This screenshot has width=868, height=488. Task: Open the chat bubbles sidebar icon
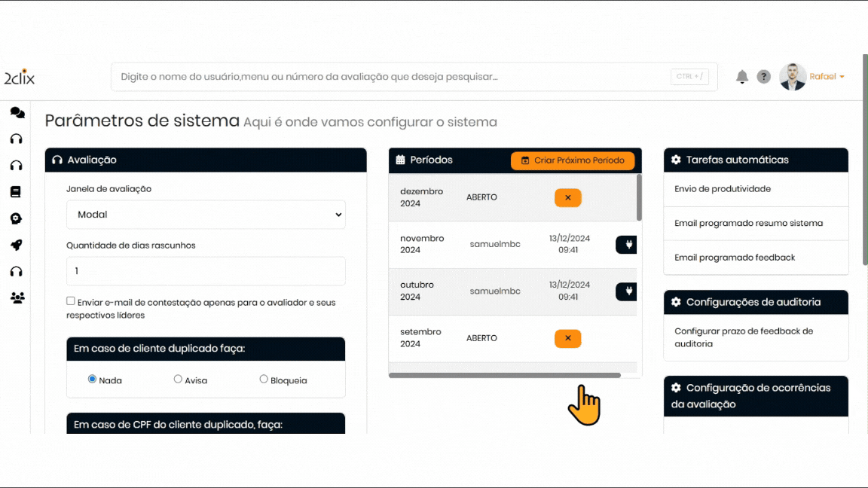tap(17, 113)
